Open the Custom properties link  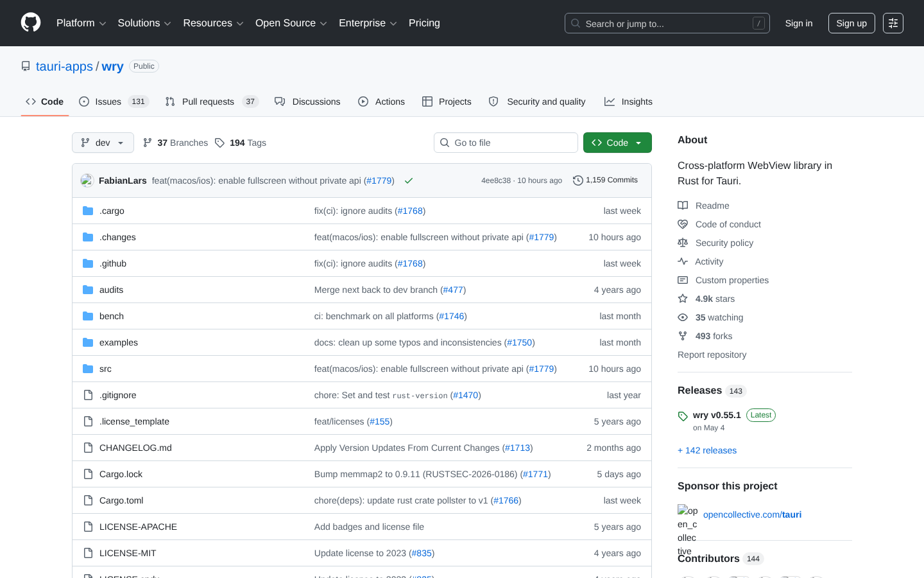click(x=732, y=280)
